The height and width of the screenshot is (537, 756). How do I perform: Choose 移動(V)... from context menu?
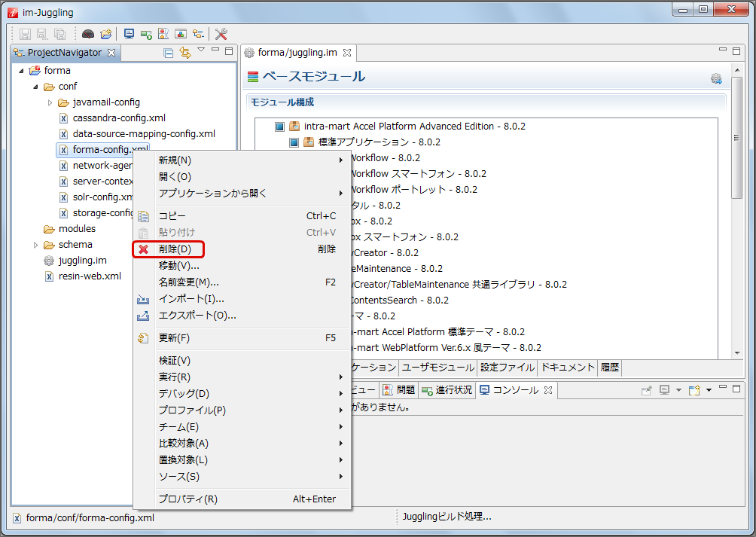coord(242,266)
